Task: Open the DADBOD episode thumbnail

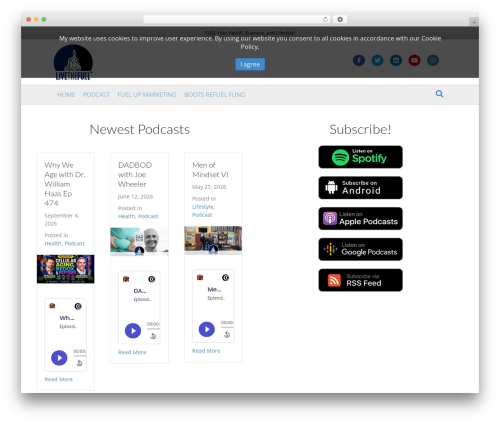Action: 139,242
